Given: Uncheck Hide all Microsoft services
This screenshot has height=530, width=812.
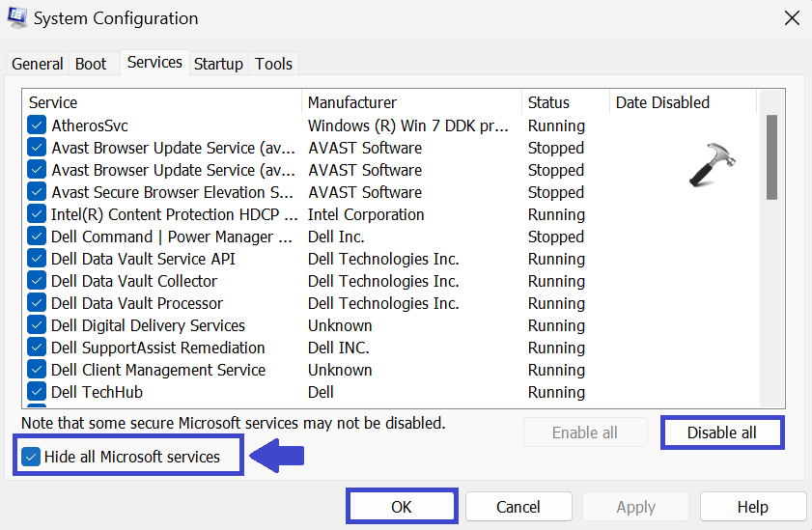Looking at the screenshot, I should [x=31, y=457].
